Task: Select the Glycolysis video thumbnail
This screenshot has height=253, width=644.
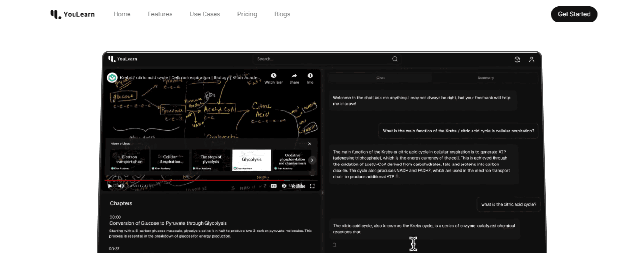Action: 251,160
